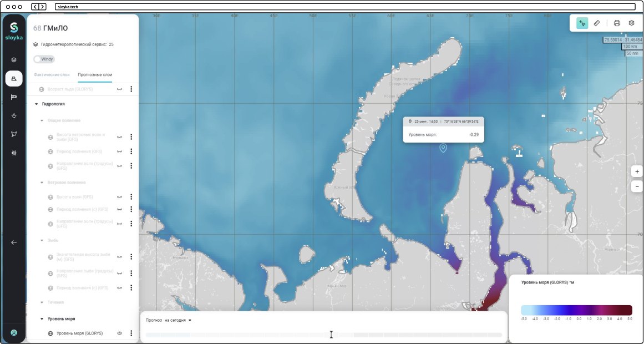
Task: Collapse the Гидрология group
Action: coord(36,104)
